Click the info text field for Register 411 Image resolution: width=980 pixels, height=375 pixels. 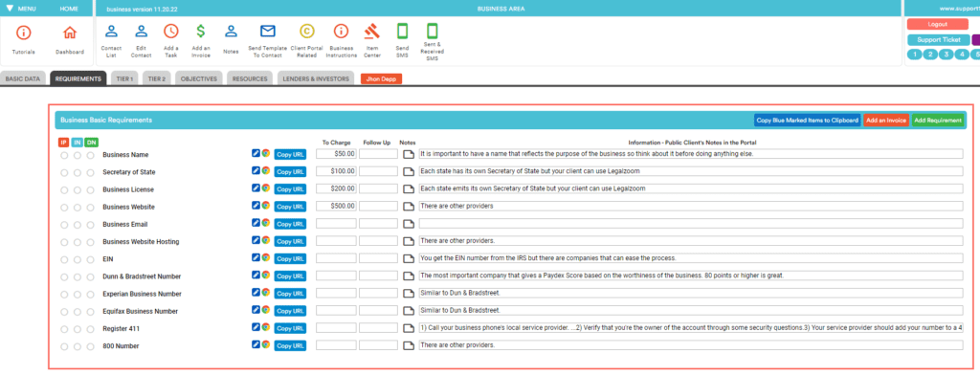691,328
